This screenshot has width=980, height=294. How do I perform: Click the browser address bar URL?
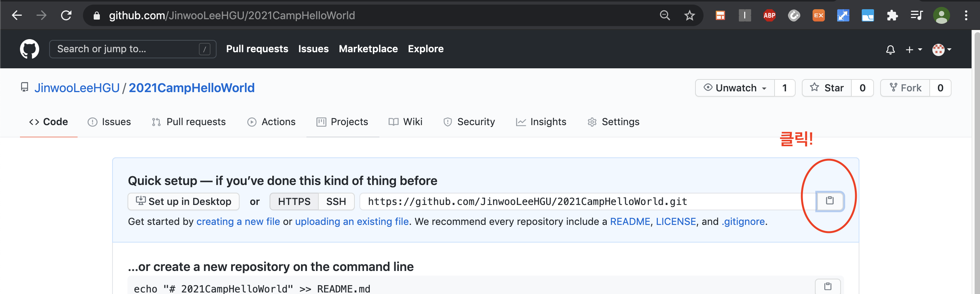232,15
